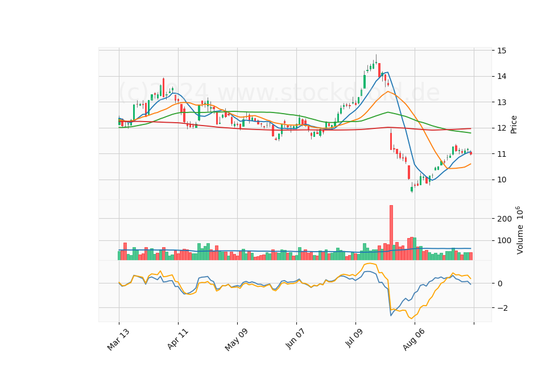Click the price tick label 10

pos(502,180)
